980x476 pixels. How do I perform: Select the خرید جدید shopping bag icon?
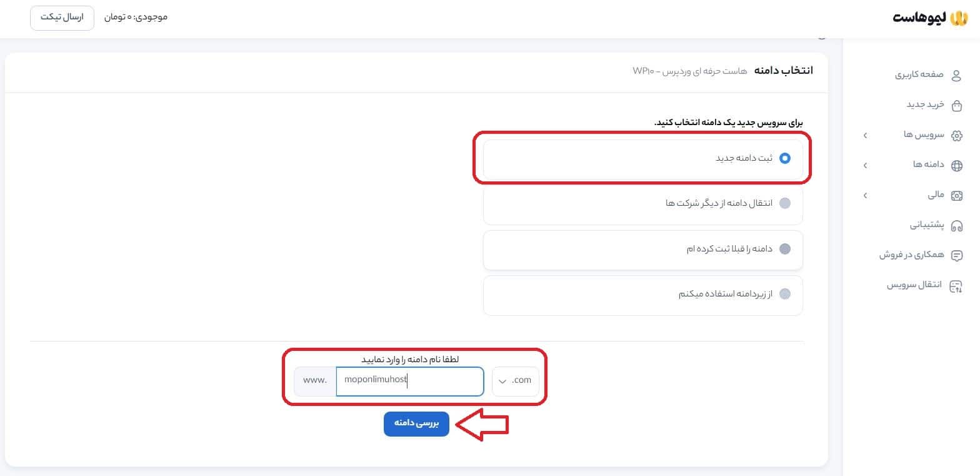click(x=956, y=105)
